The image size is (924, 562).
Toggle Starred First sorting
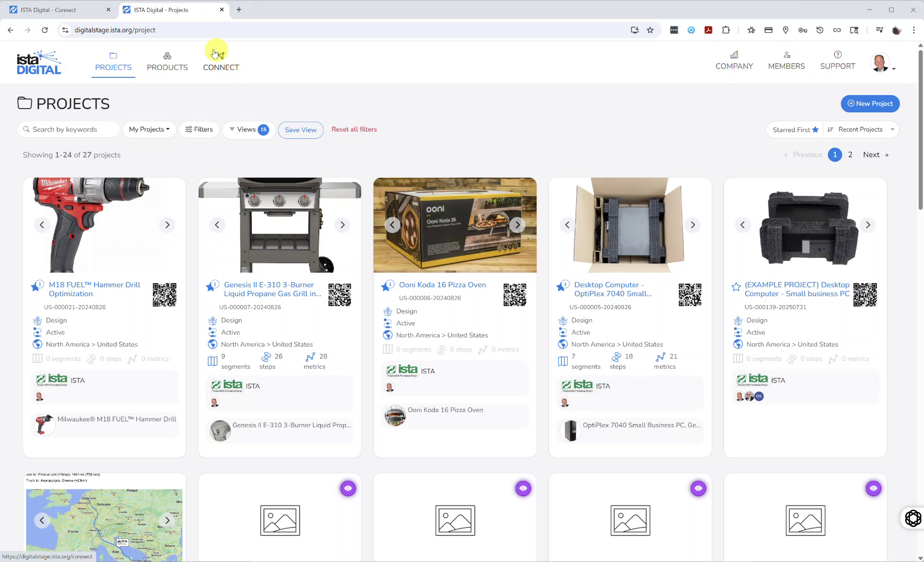click(795, 130)
